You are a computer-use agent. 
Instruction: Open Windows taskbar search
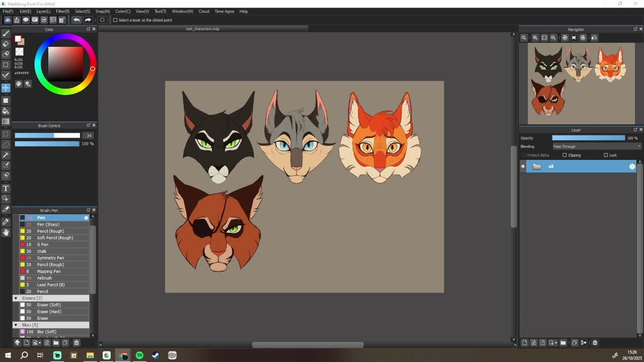(x=24, y=355)
